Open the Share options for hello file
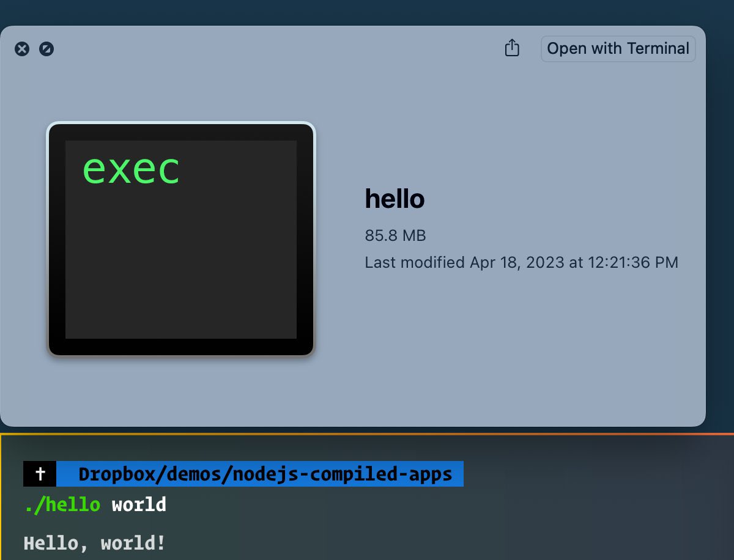Screen dimensions: 734x560 512,48
